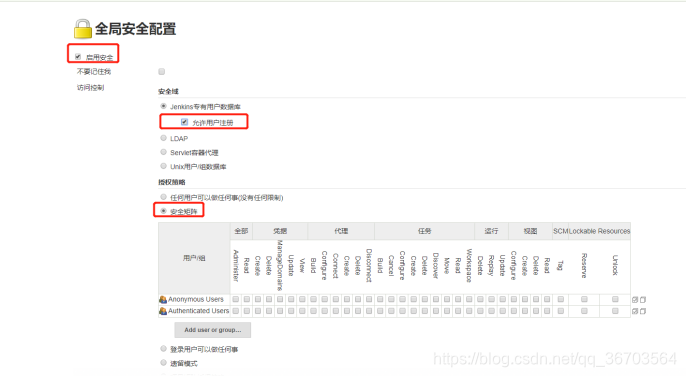This screenshot has height=377, width=686.
Task: Check 全部 Read for Authenticated Users
Action: 247,311
